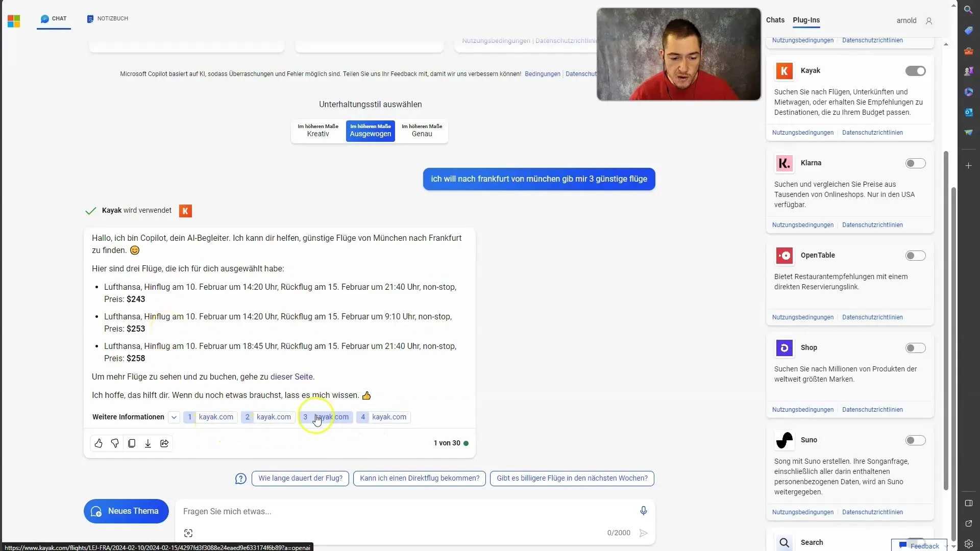The width and height of the screenshot is (980, 551).
Task: Select Unterhaltungsstil Kreativ option
Action: click(x=317, y=130)
